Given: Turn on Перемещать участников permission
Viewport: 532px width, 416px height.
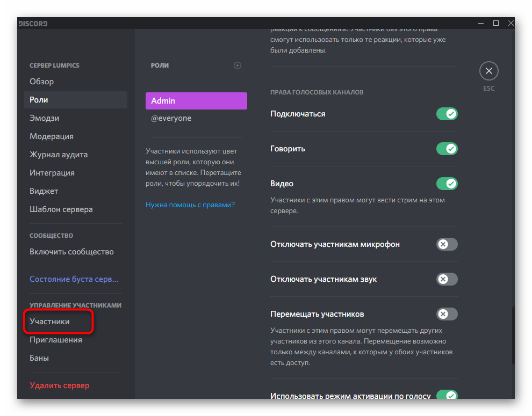Looking at the screenshot, I should click(447, 314).
